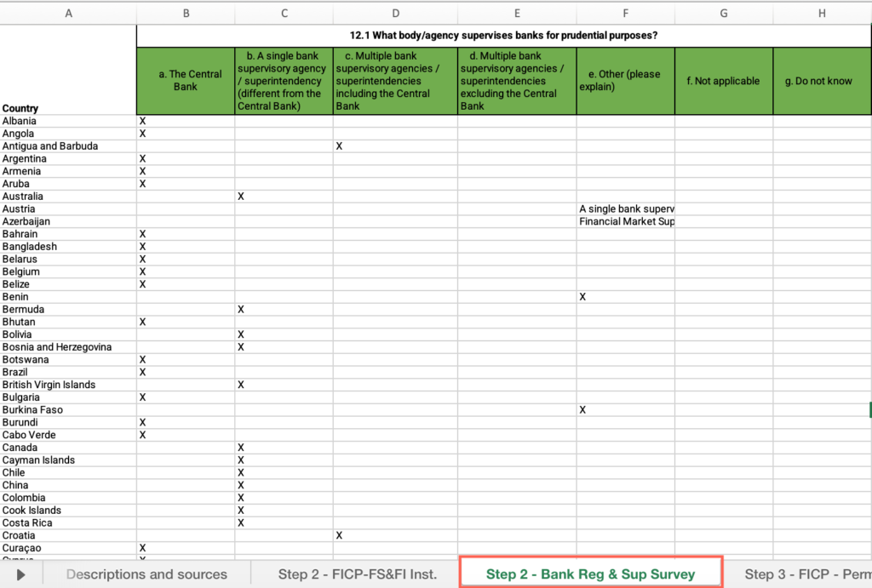Select the Burkina Faso cell
Screen dimensions: 872x588
click(x=68, y=410)
